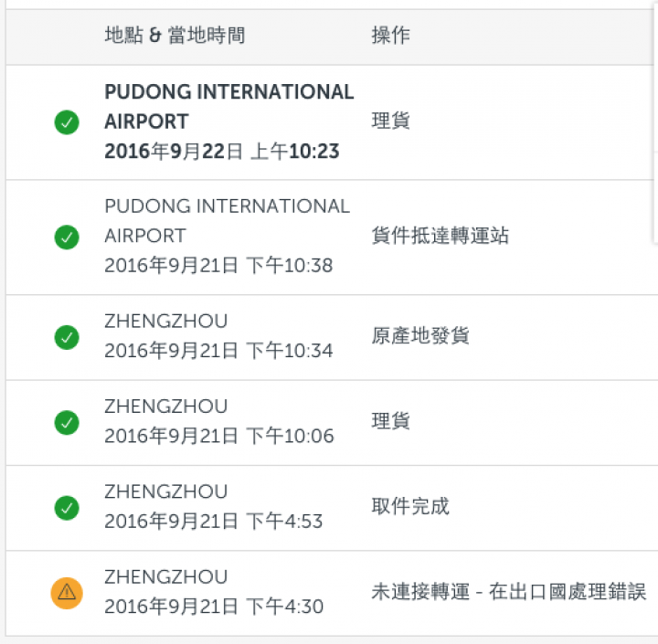Image resolution: width=658 pixels, height=644 pixels.
Task: Click date 2016年9月21日 下午10:38
Action: click(218, 266)
